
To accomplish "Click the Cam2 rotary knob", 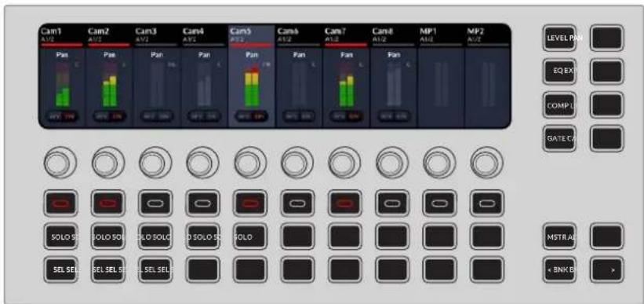I will tap(107, 163).
